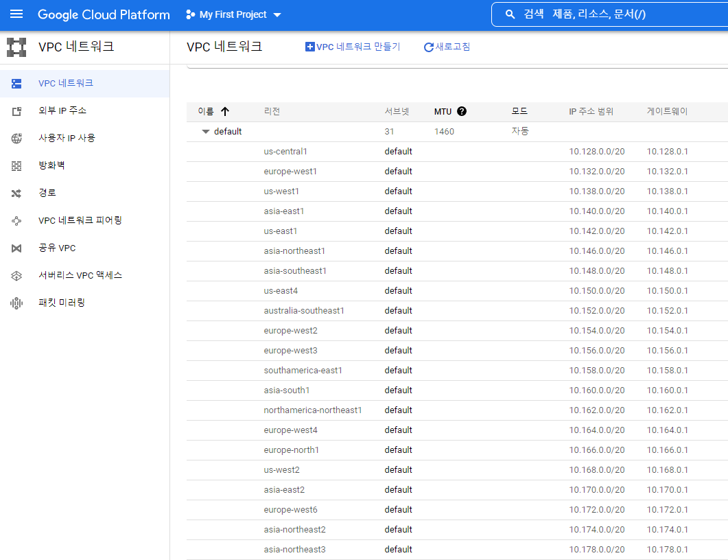Click the northamerica-northeast1 region cell
The image size is (728, 560).
click(312, 410)
